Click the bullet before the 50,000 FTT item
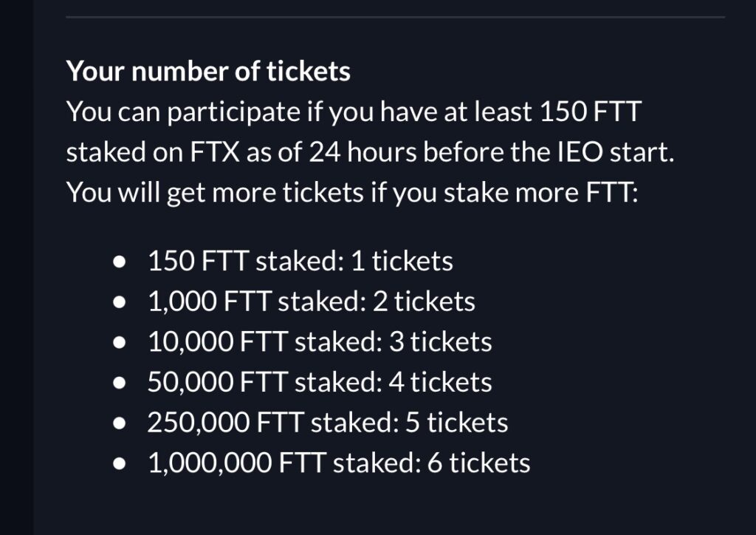756x535 pixels. [x=119, y=383]
